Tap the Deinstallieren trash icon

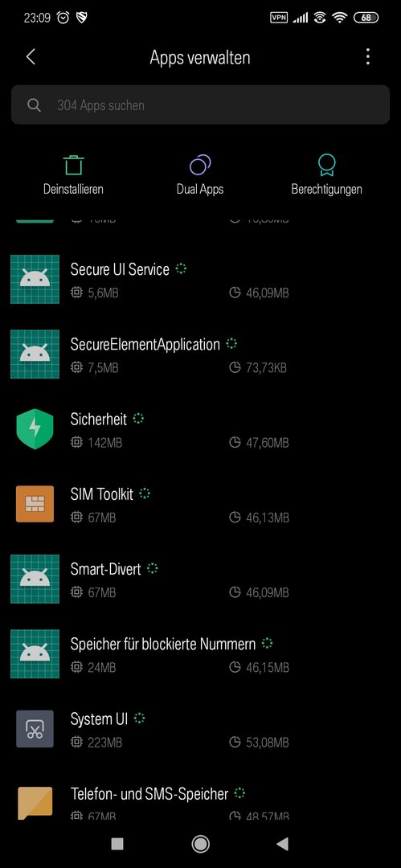pyautogui.click(x=73, y=165)
